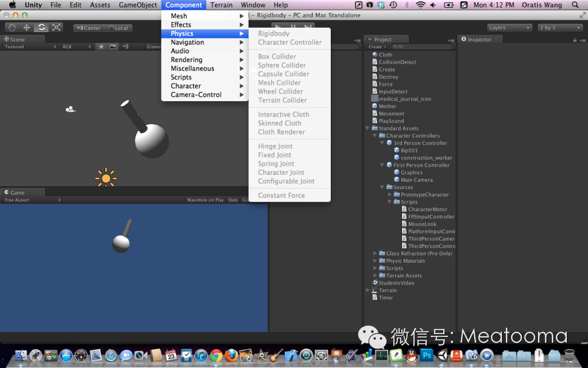
Task: Open the 2 by 3 layout dropdown
Action: tap(560, 28)
